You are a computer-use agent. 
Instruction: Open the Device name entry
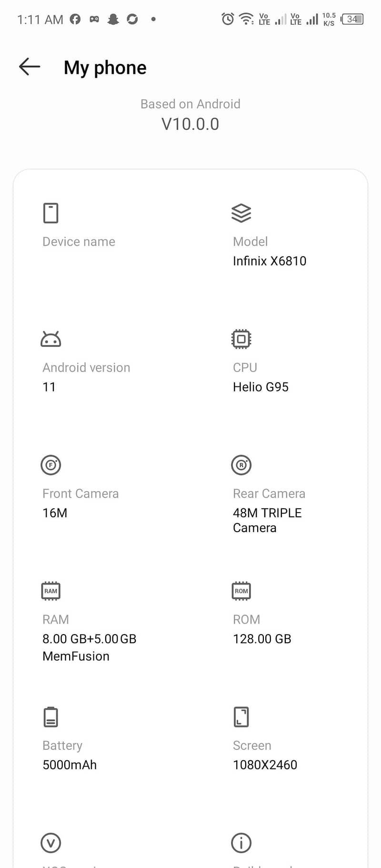(79, 242)
